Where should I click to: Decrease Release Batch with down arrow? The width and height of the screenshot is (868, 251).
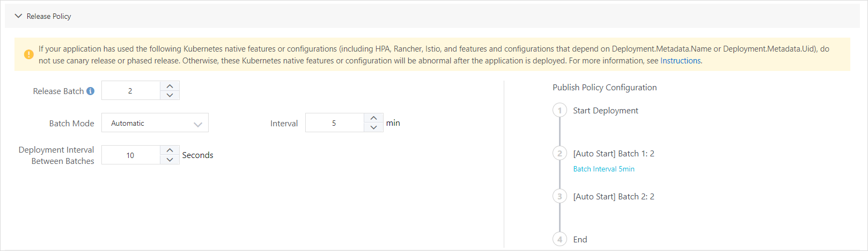pyautogui.click(x=170, y=95)
